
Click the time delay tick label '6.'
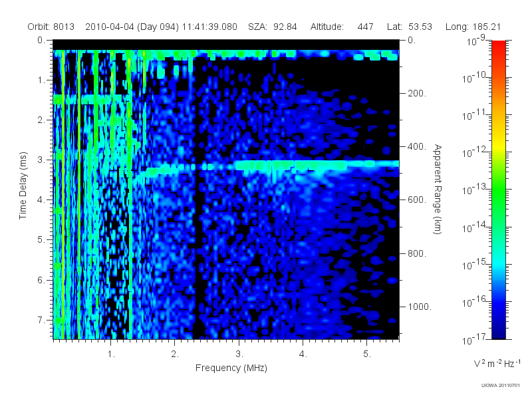coord(41,280)
